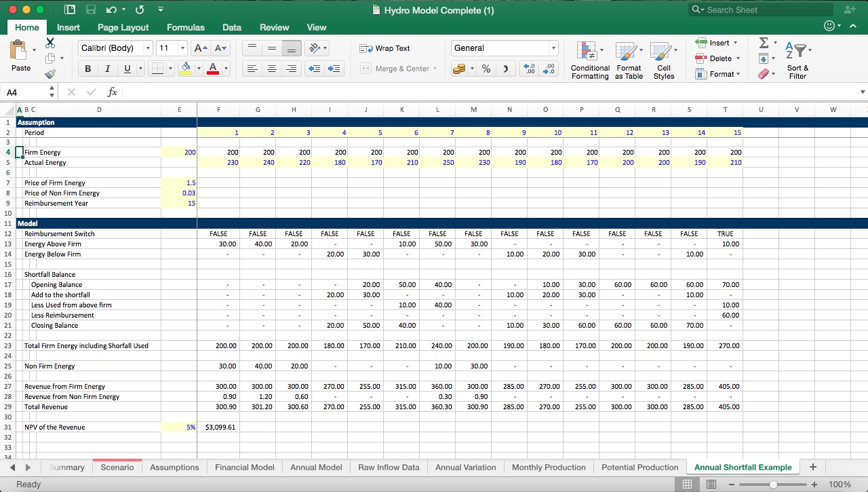
Task: Click the Undo icon
Action: [113, 10]
